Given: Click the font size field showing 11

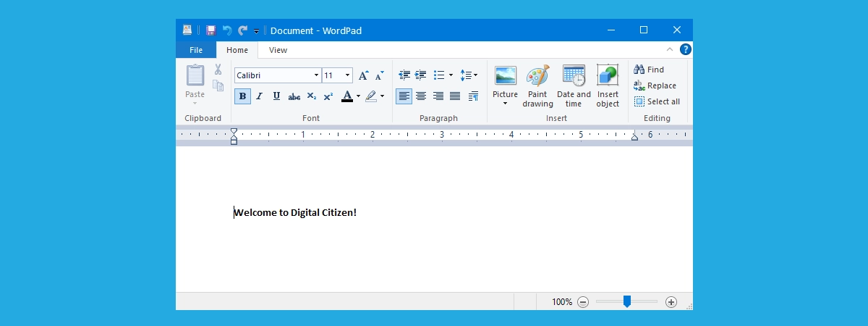Looking at the screenshot, I should pos(333,75).
